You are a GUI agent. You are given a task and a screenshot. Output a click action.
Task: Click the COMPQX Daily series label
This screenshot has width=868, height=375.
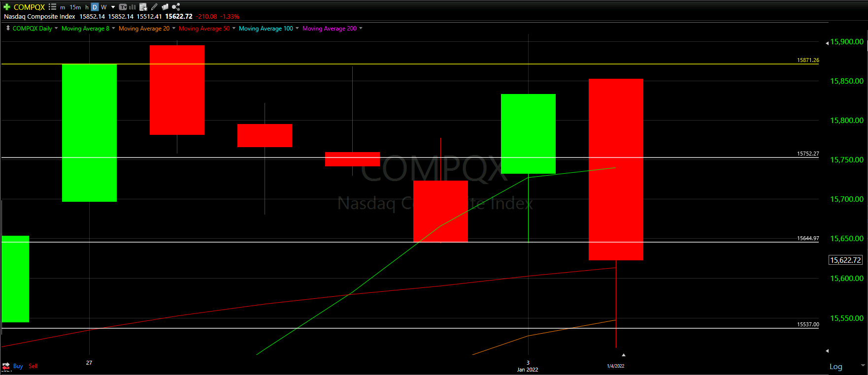(32, 29)
